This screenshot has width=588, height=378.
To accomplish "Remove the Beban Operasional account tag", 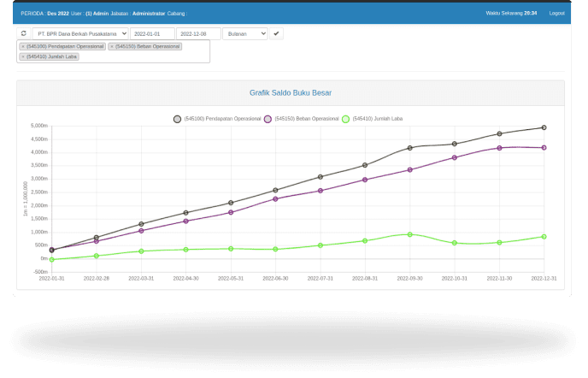I will 112,46.
